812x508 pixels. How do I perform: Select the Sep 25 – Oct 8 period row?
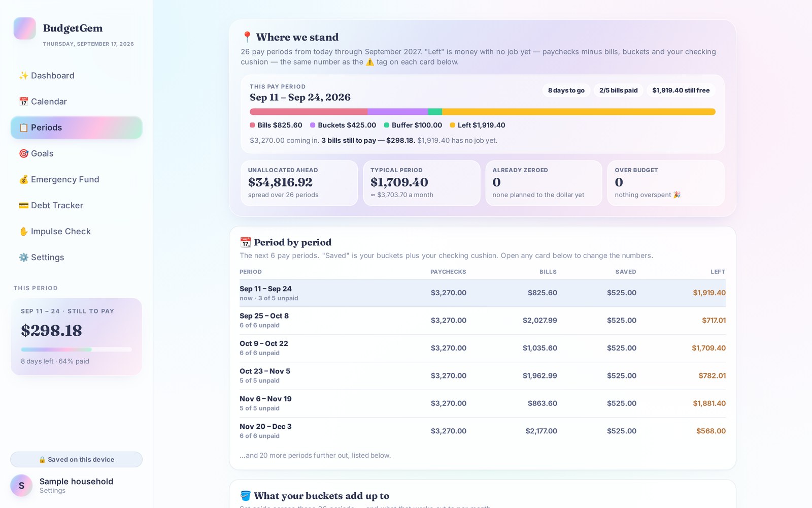[x=483, y=321]
